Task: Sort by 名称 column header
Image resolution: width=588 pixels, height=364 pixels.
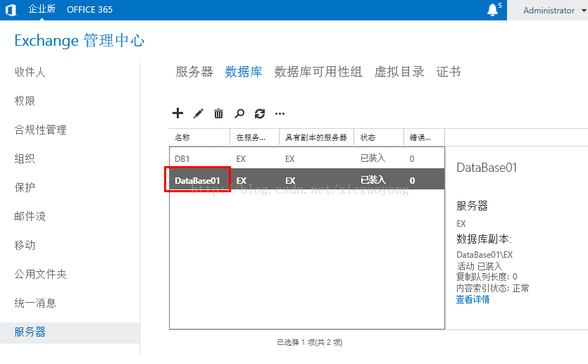Action: [x=199, y=137]
